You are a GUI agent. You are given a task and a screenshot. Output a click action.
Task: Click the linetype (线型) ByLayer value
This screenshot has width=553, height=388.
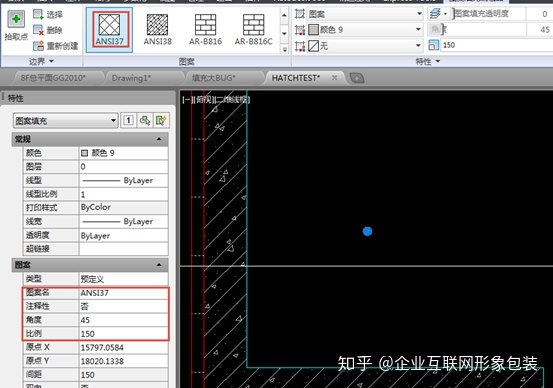(x=123, y=180)
